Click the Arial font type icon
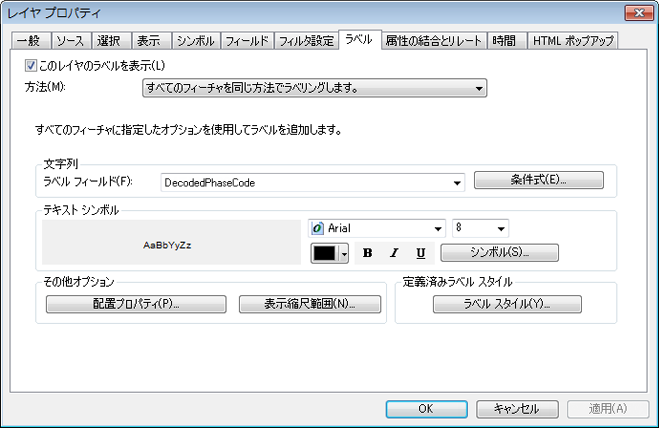Screen dimensions: 659x428 (x=317, y=228)
